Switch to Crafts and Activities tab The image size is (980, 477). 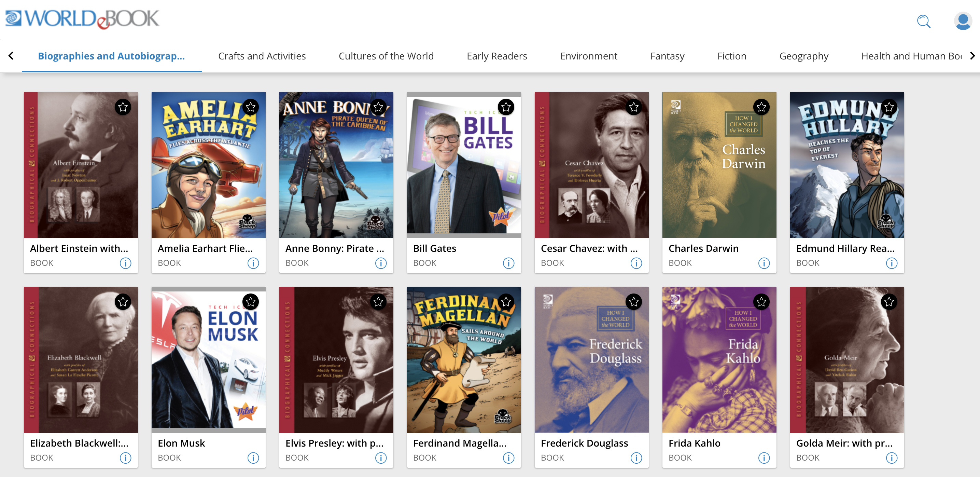[262, 56]
